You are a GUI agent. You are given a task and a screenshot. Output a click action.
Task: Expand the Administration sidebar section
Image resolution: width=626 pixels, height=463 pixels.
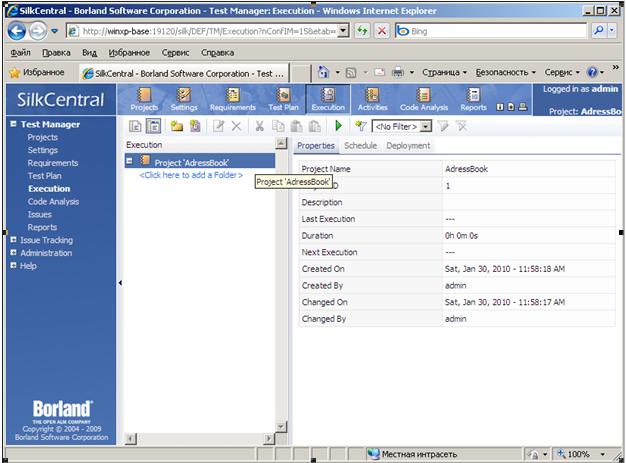click(13, 253)
